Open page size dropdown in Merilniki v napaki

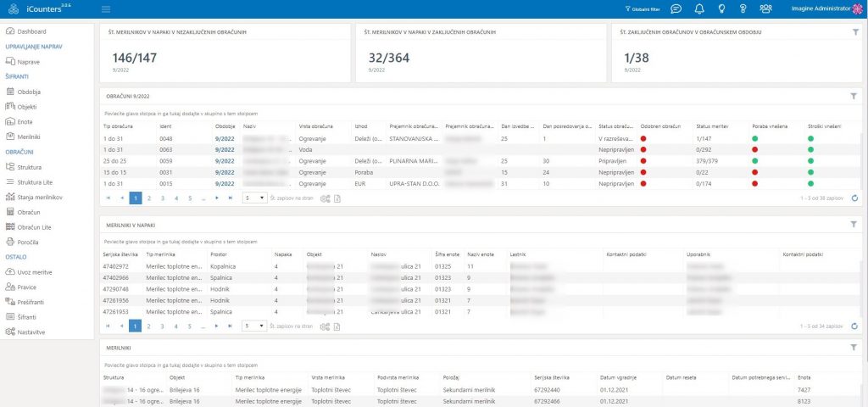pyautogui.click(x=254, y=326)
